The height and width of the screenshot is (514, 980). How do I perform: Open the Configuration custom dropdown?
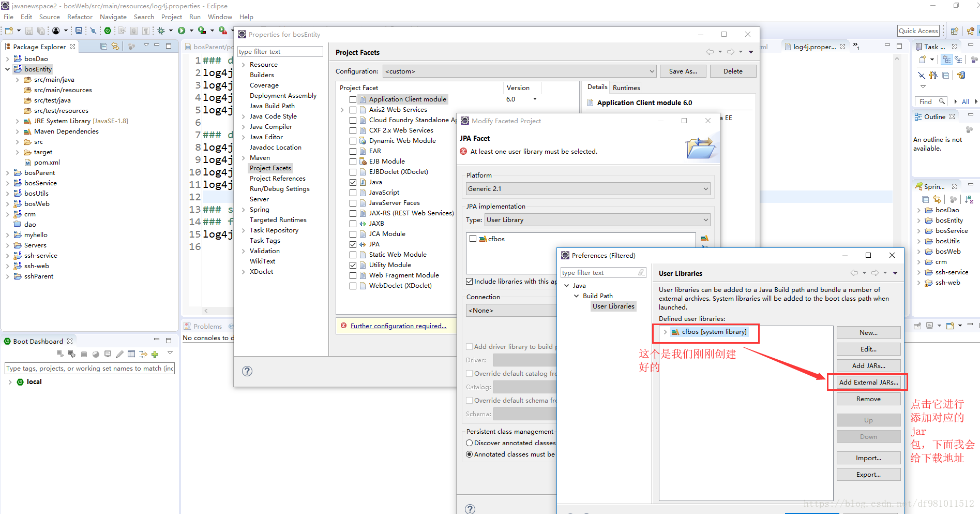pos(520,71)
